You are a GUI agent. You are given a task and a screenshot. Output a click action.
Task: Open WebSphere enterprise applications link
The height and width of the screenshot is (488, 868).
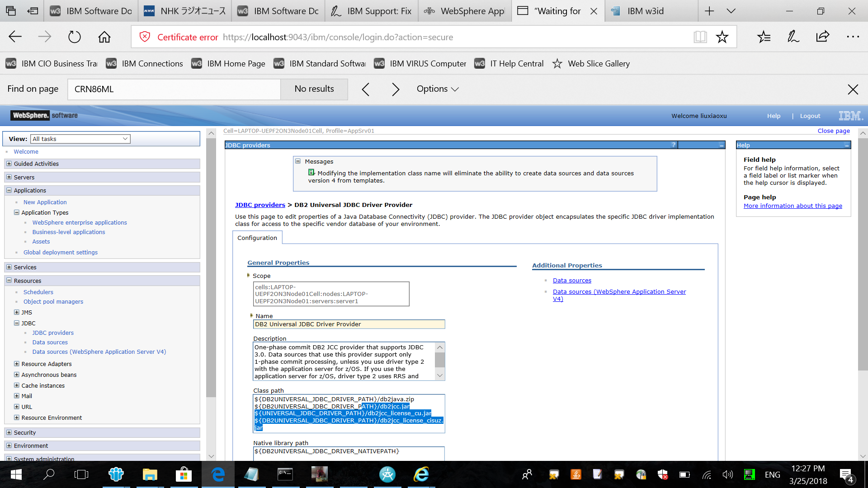pos(80,223)
